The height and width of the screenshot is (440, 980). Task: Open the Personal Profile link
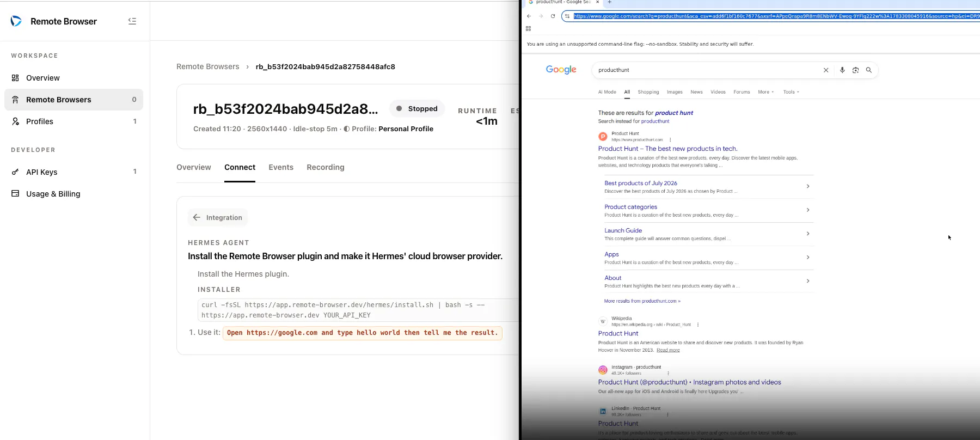406,129
